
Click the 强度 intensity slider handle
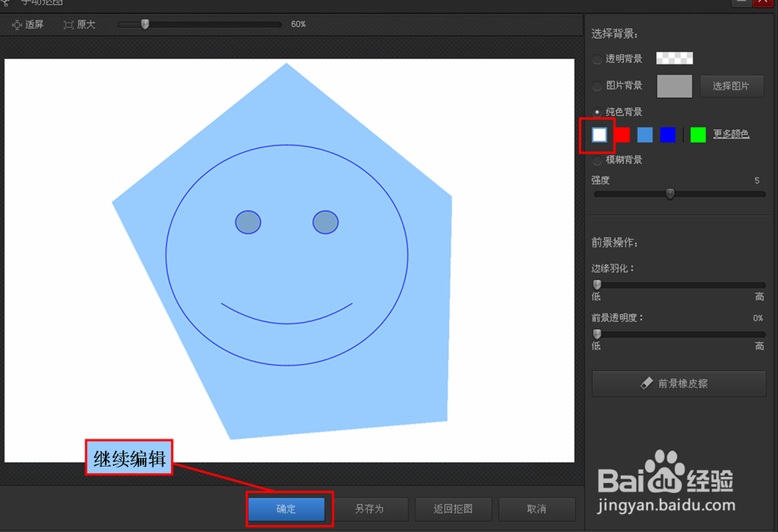click(671, 194)
